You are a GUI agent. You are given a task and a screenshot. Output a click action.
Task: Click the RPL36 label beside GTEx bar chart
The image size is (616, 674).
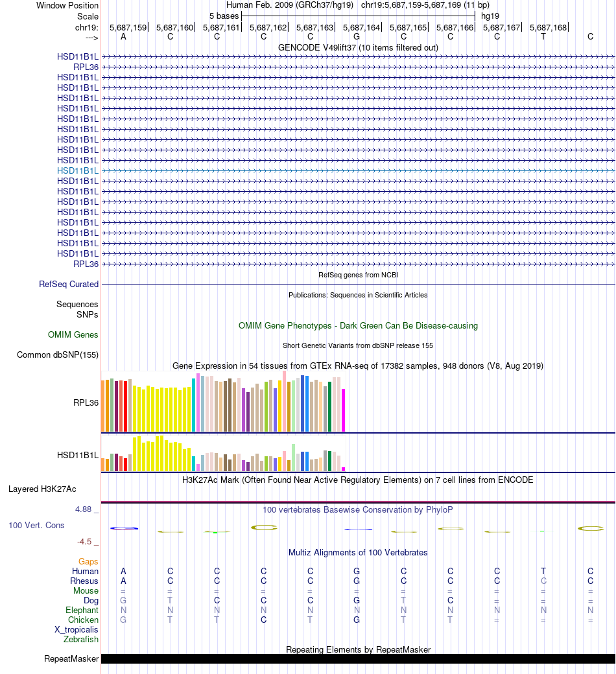(86, 402)
